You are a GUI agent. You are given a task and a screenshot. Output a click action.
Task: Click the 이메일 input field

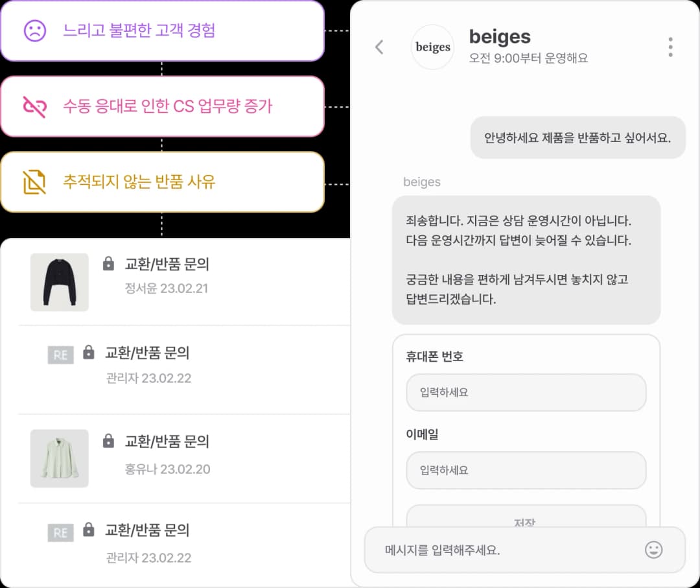pos(526,470)
